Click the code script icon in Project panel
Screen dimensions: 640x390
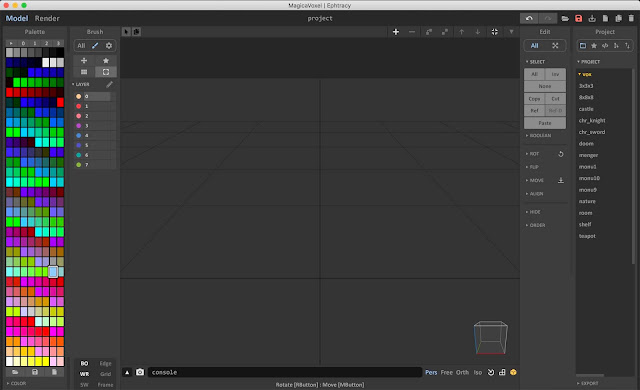(x=605, y=46)
